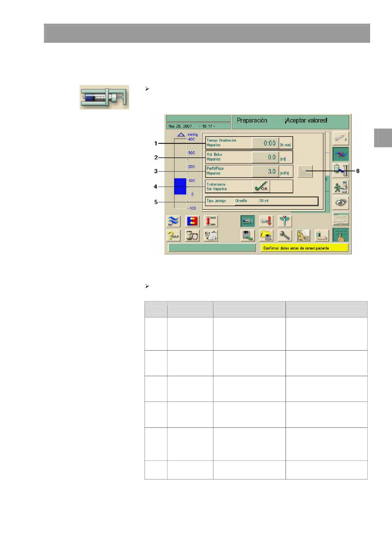Open the syringe with red arrow icon
Screen dimensions: 392x555
266,221
